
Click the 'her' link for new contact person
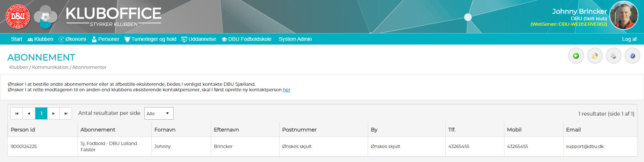287,90
